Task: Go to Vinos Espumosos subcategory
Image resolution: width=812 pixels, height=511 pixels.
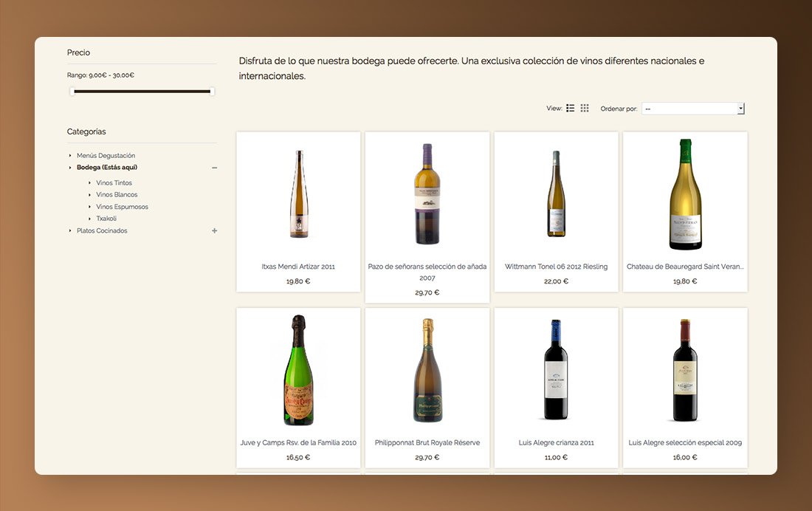Action: (122, 207)
